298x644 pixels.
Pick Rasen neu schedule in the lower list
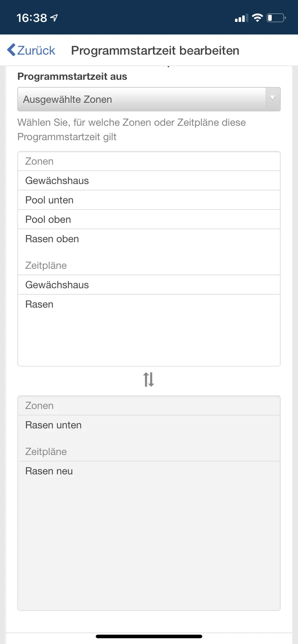pos(49,471)
